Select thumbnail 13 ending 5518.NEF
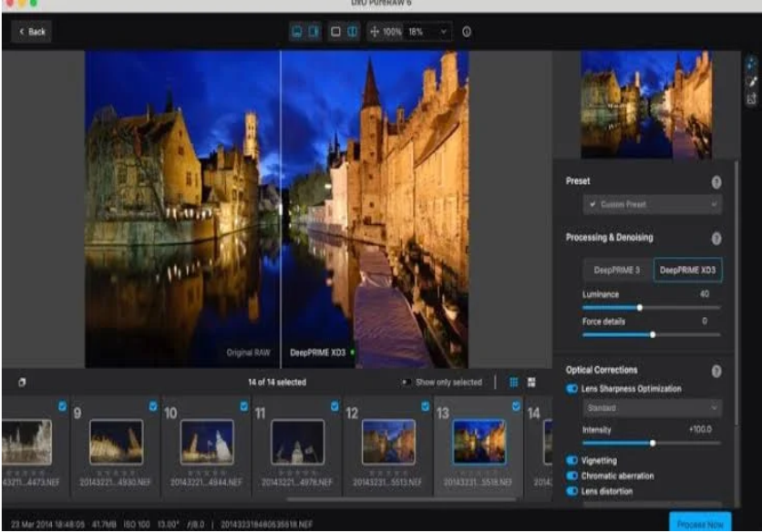Screen dimensions: 762x532 coord(479,442)
